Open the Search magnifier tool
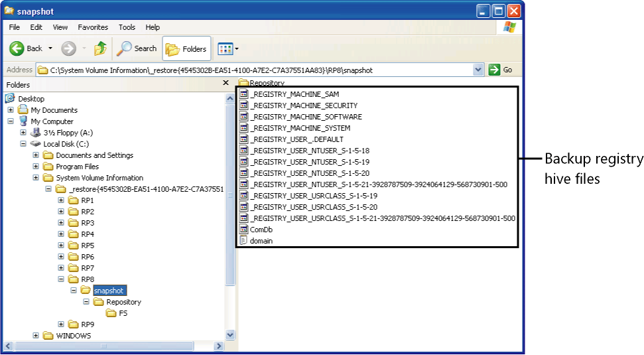The width and height of the screenshot is (644, 355). point(124,48)
